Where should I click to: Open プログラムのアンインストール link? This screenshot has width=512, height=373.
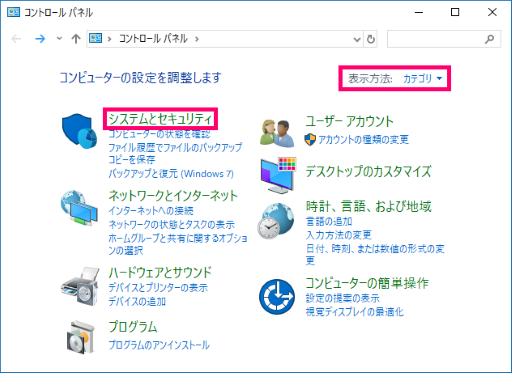159,345
